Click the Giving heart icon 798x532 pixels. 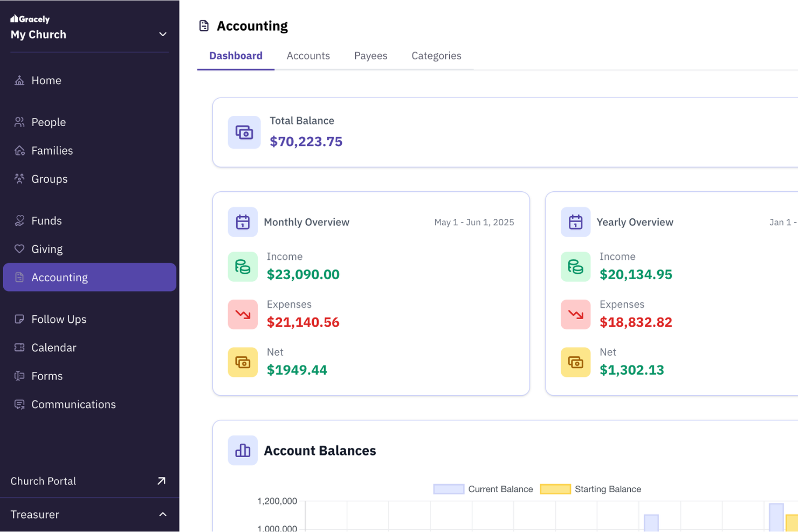[19, 249]
